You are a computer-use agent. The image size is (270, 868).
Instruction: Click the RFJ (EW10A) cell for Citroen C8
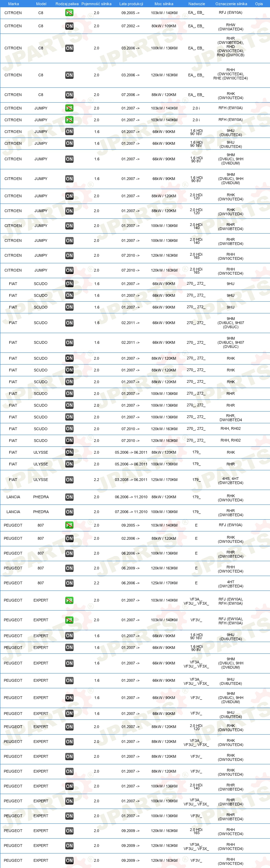coord(231,12)
